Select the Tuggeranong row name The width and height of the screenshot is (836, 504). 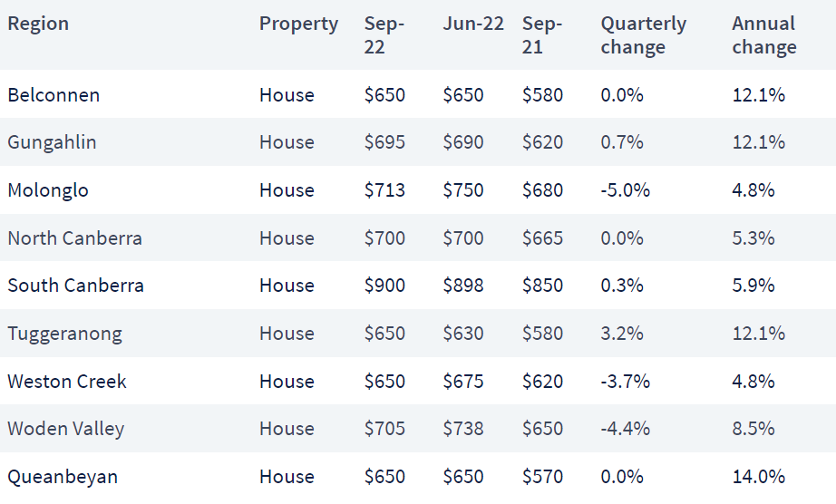pos(64,334)
